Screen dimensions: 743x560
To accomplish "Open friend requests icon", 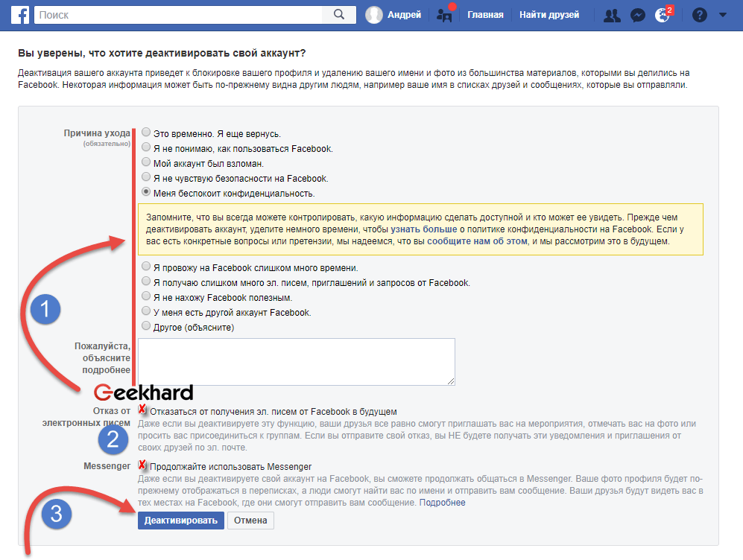I will [612, 15].
